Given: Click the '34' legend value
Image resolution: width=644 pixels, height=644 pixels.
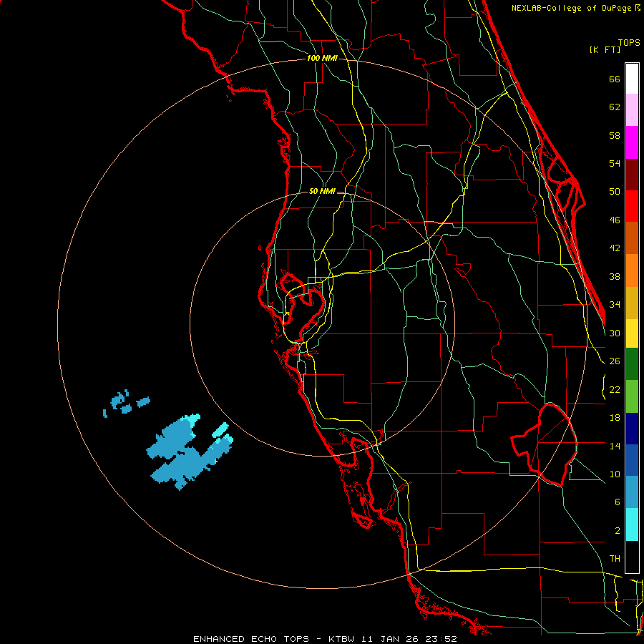Looking at the screenshot, I should (x=615, y=304).
